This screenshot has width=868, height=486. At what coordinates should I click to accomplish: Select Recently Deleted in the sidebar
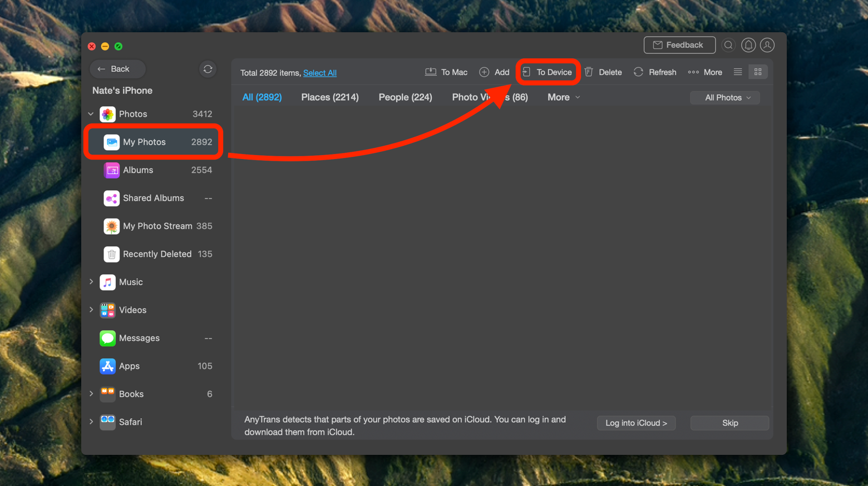(157, 254)
